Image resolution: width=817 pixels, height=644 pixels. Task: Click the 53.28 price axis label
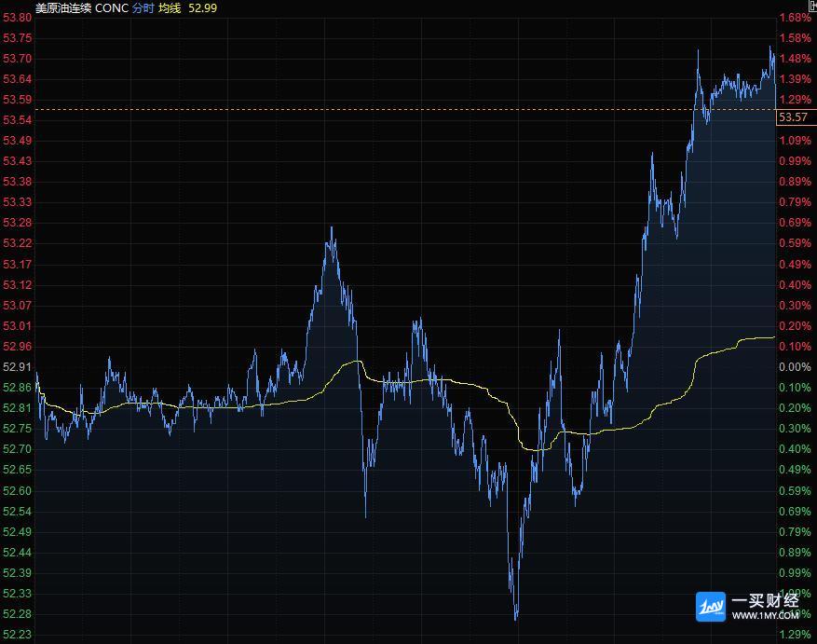[x=17, y=223]
